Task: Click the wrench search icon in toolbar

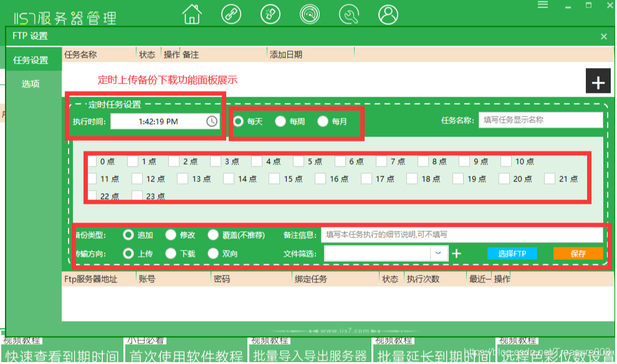Action: [x=349, y=14]
